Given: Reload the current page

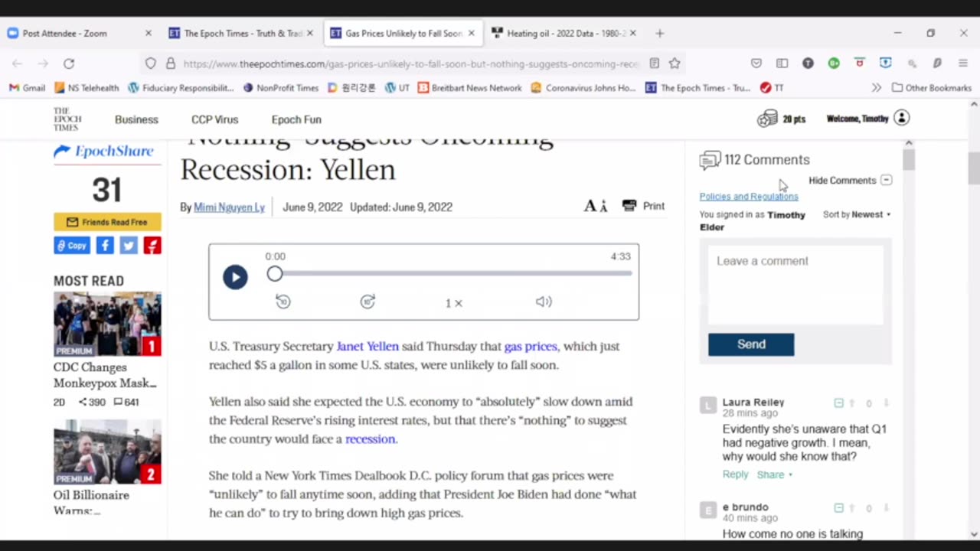Looking at the screenshot, I should (69, 64).
